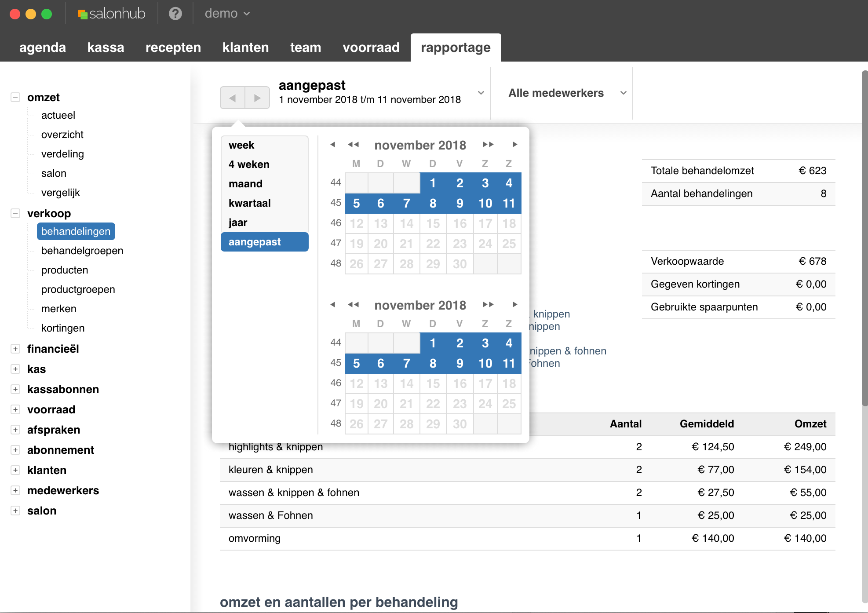The image size is (868, 613).
Task: Collapse the omzet tree section
Action: pyautogui.click(x=15, y=97)
